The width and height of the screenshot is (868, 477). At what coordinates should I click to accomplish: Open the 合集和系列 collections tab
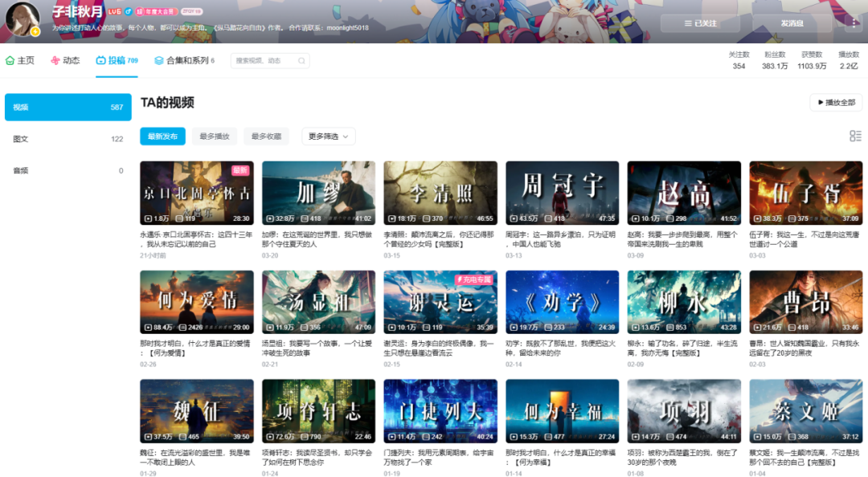(184, 61)
